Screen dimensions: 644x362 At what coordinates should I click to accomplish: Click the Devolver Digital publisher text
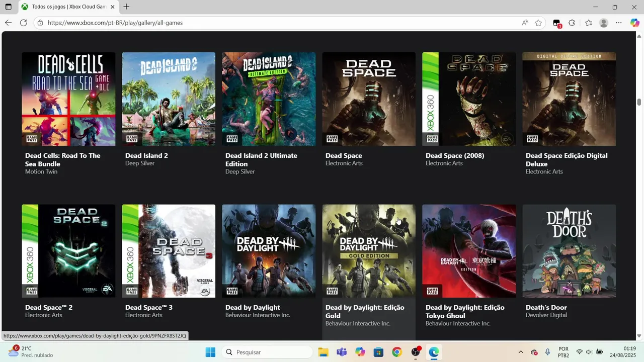pyautogui.click(x=546, y=315)
